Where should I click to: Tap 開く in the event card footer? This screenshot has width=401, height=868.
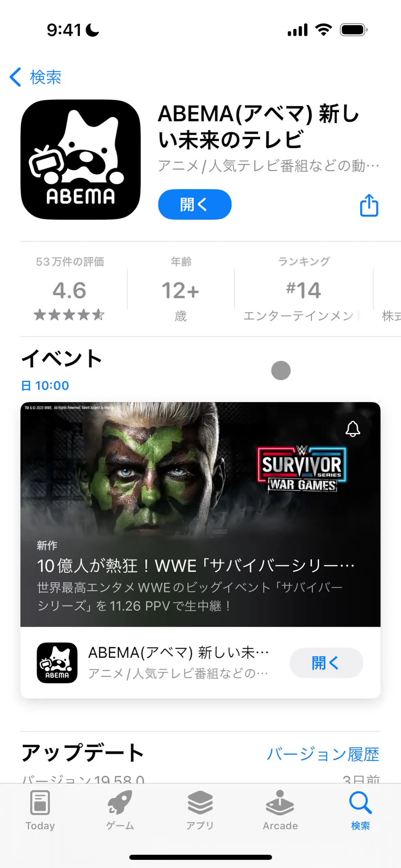[x=326, y=663]
